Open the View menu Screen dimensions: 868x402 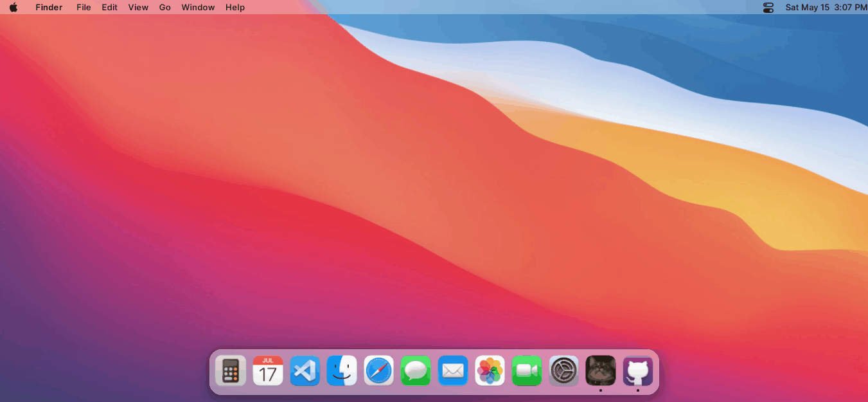coord(138,7)
